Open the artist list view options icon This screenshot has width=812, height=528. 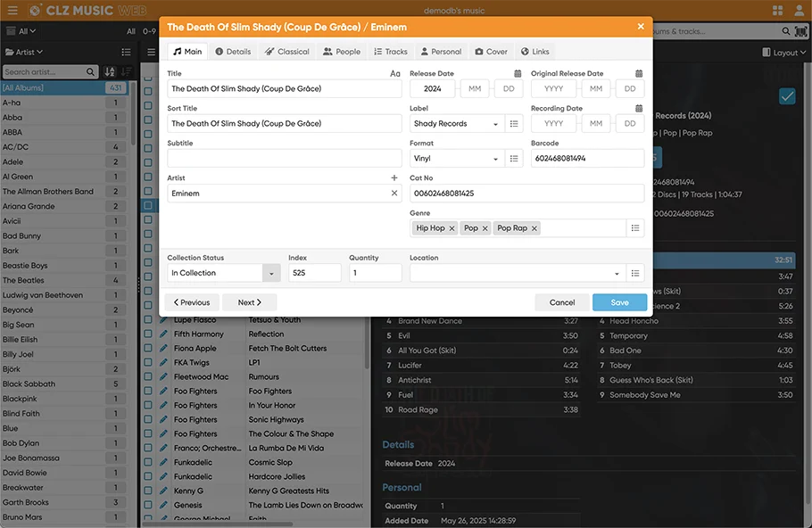(x=126, y=53)
